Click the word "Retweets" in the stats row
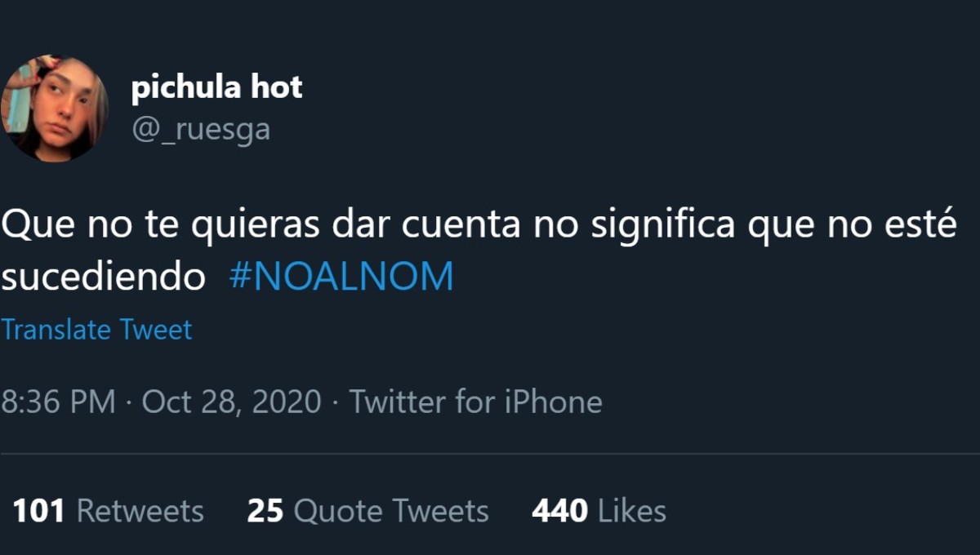980x555 pixels. coord(140,511)
